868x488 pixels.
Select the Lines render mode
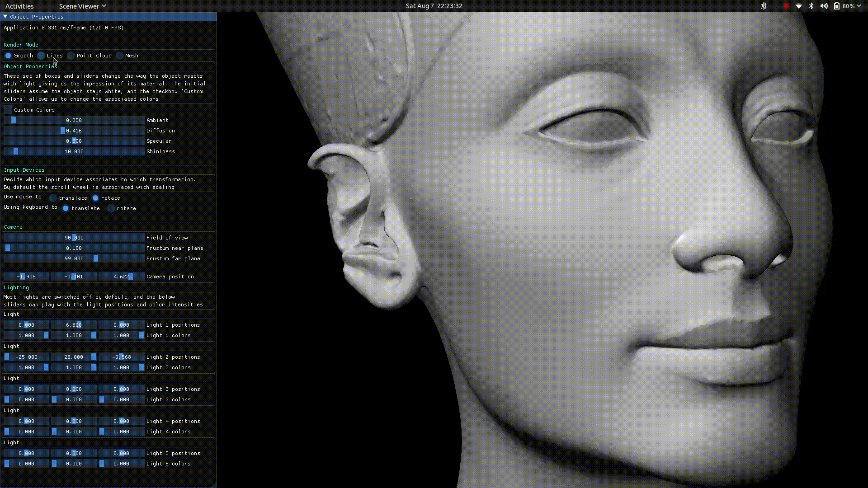coord(42,56)
